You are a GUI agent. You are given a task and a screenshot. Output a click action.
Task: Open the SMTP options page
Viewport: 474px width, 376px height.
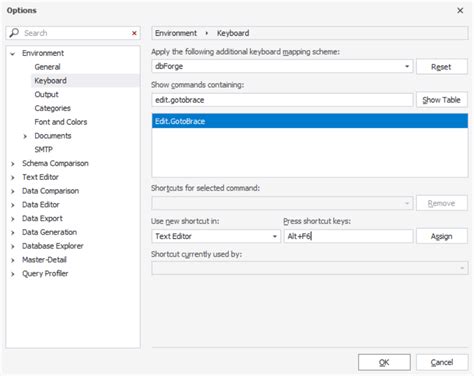tap(43, 149)
